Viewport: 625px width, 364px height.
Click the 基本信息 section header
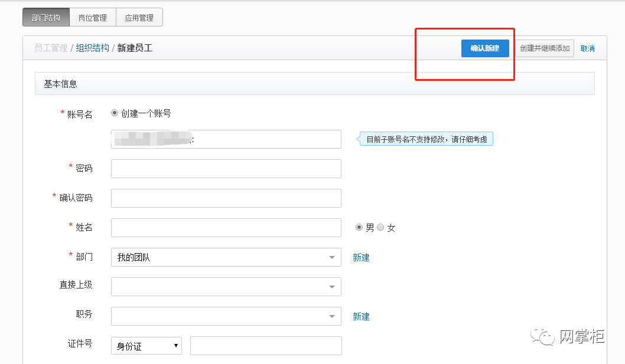pyautogui.click(x=314, y=84)
